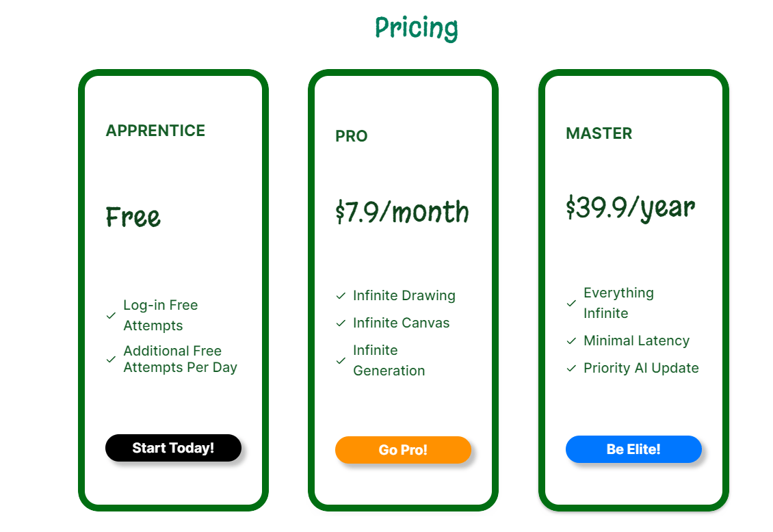Click the Start Today! button
The image size is (773, 532).
[x=173, y=448]
